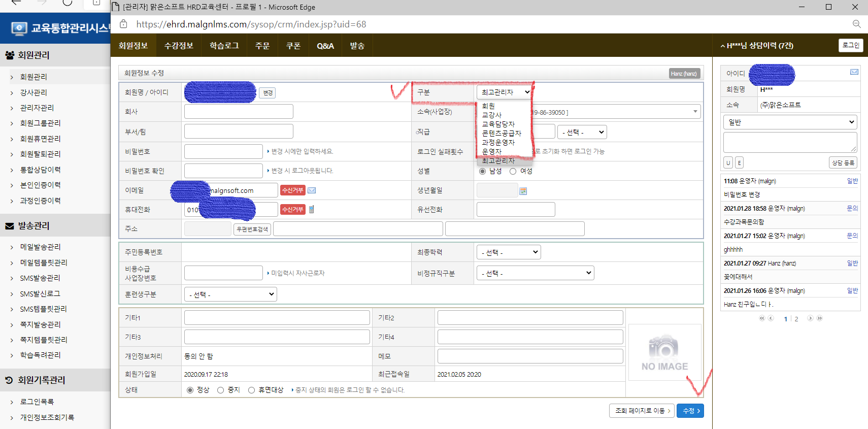This screenshot has width=868, height=429.
Task: Click the 비밀번호 input field
Action: click(223, 151)
